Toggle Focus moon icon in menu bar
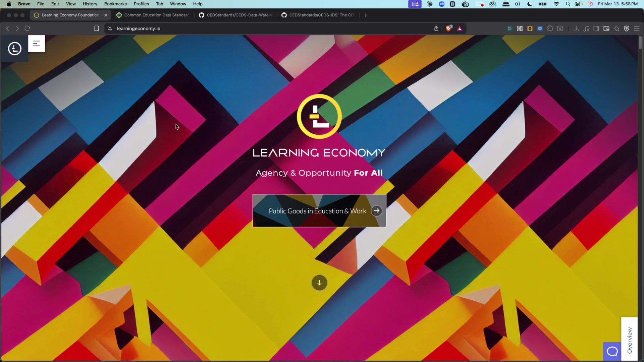This screenshot has height=362, width=644. (530, 4)
